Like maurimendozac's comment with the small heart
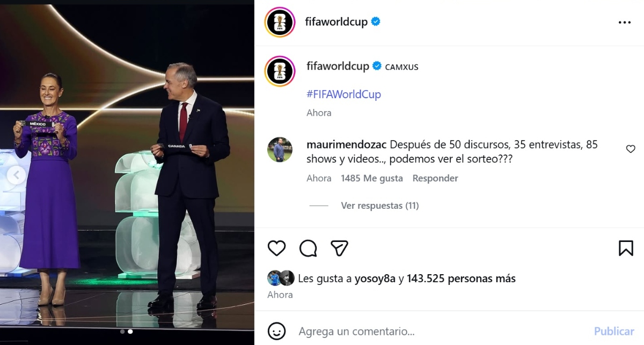644x345 pixels. pyautogui.click(x=631, y=149)
